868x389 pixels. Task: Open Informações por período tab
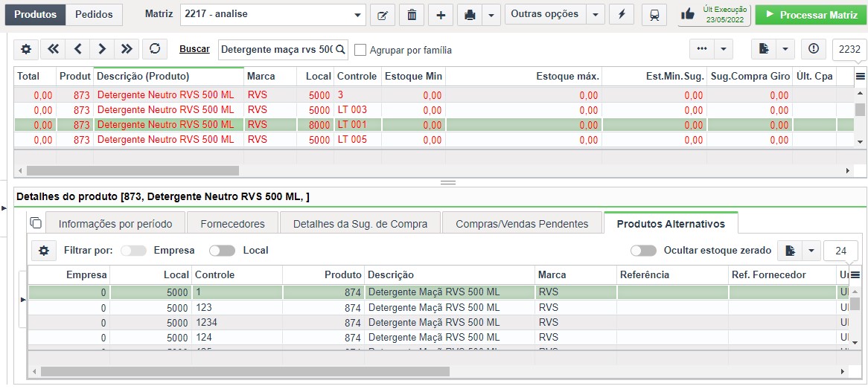click(x=115, y=224)
